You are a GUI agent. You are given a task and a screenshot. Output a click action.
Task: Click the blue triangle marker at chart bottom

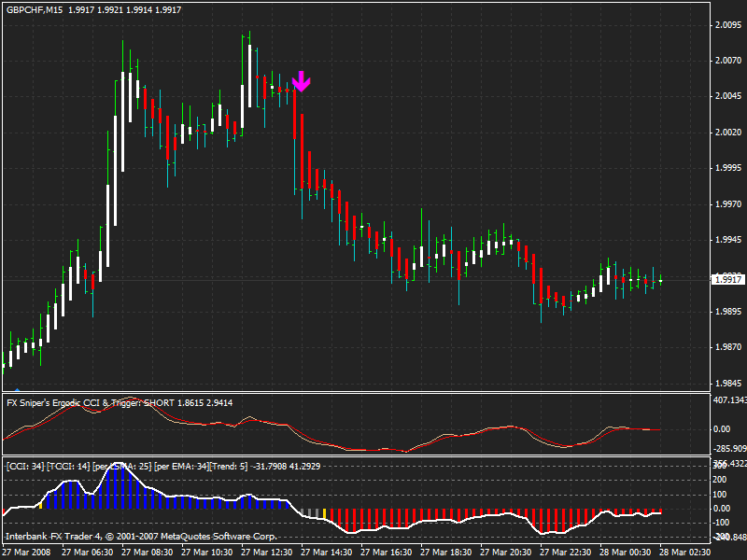pyautogui.click(x=17, y=389)
